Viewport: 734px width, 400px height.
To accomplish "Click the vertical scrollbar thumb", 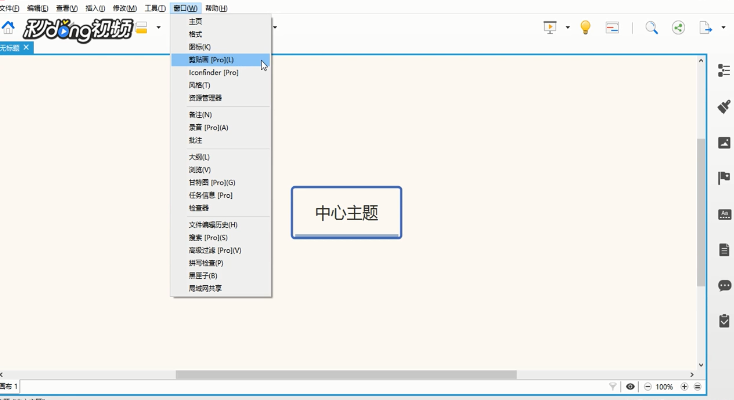I will [701, 212].
